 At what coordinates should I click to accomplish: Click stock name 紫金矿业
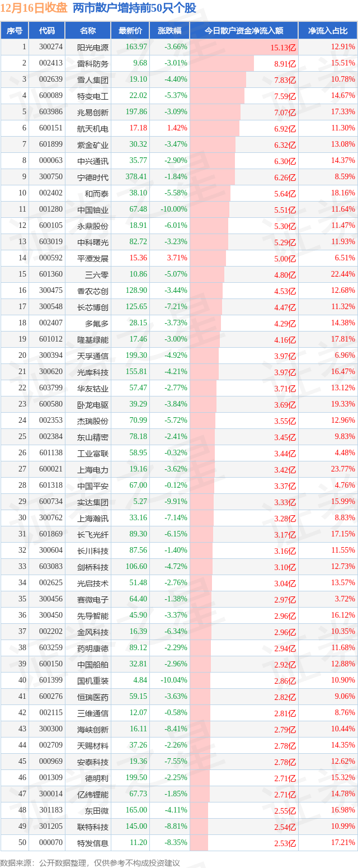pyautogui.click(x=93, y=144)
